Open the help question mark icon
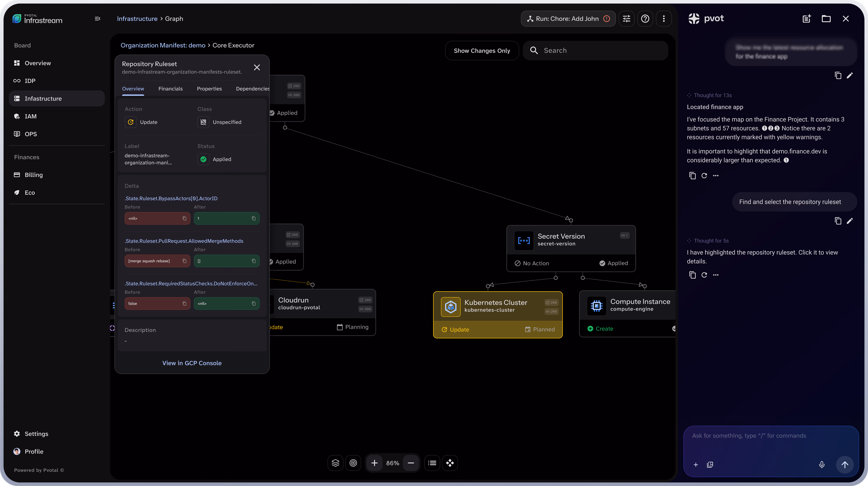Viewport: 868px width, 486px height. tap(645, 19)
